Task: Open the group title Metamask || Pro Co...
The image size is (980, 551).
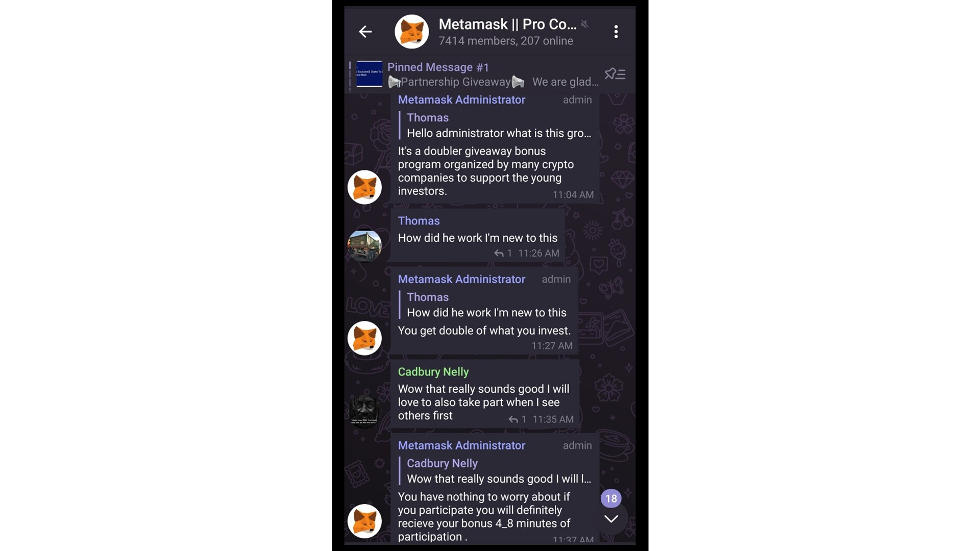Action: click(507, 24)
